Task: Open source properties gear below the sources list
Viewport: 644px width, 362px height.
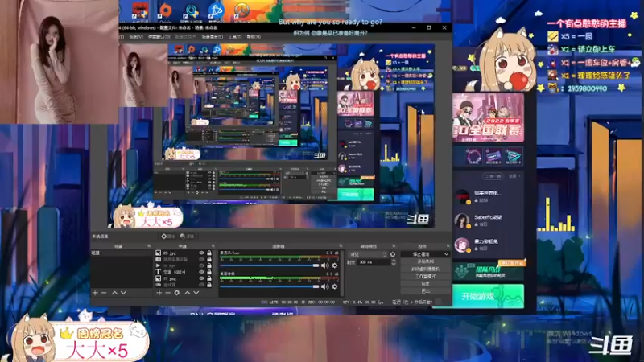Action: [x=176, y=293]
